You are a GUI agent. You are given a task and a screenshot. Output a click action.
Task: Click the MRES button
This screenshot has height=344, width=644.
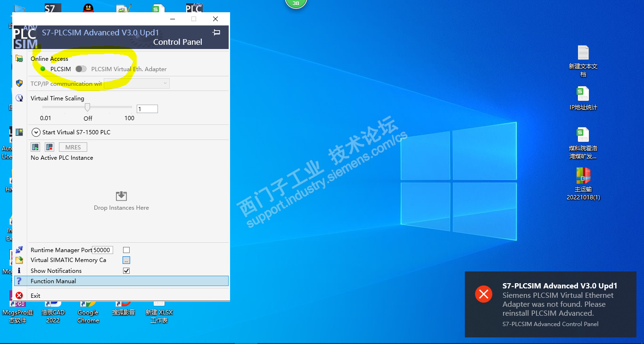point(73,147)
